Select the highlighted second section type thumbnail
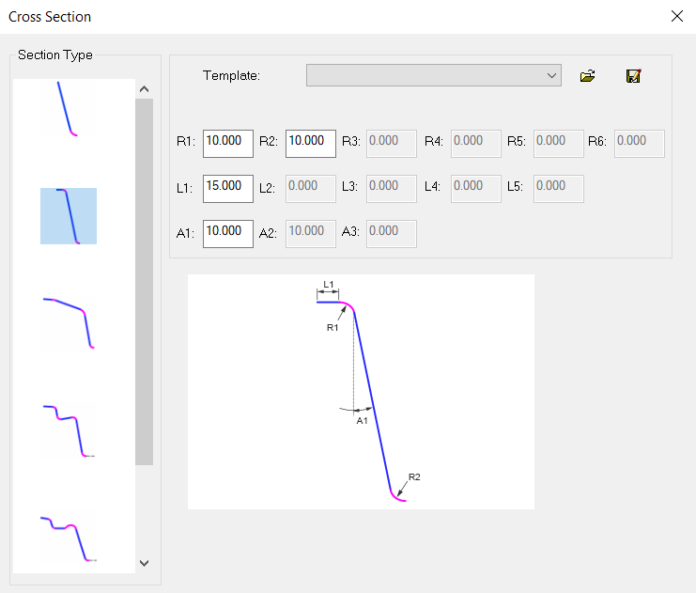The width and height of the screenshot is (696, 593). point(68,216)
